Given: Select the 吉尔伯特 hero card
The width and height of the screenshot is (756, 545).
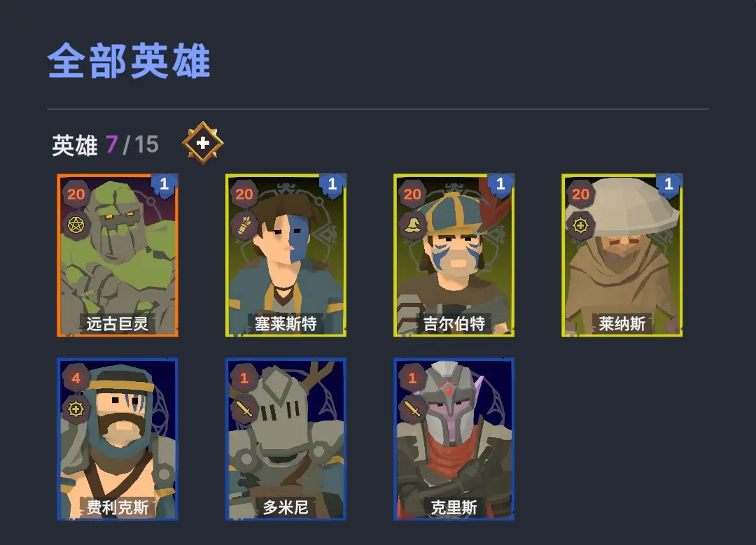Looking at the screenshot, I should point(454,255).
